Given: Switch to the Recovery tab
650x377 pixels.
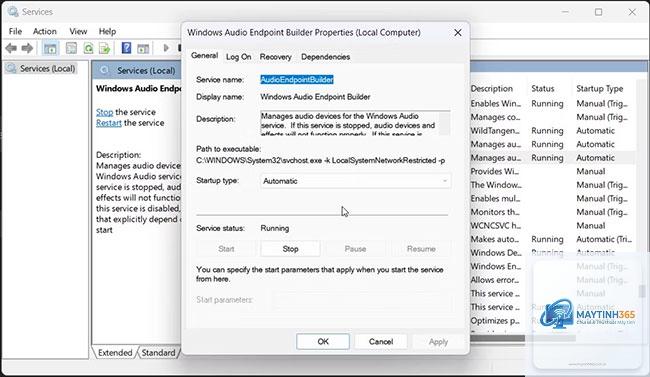Looking at the screenshot, I should coord(275,57).
